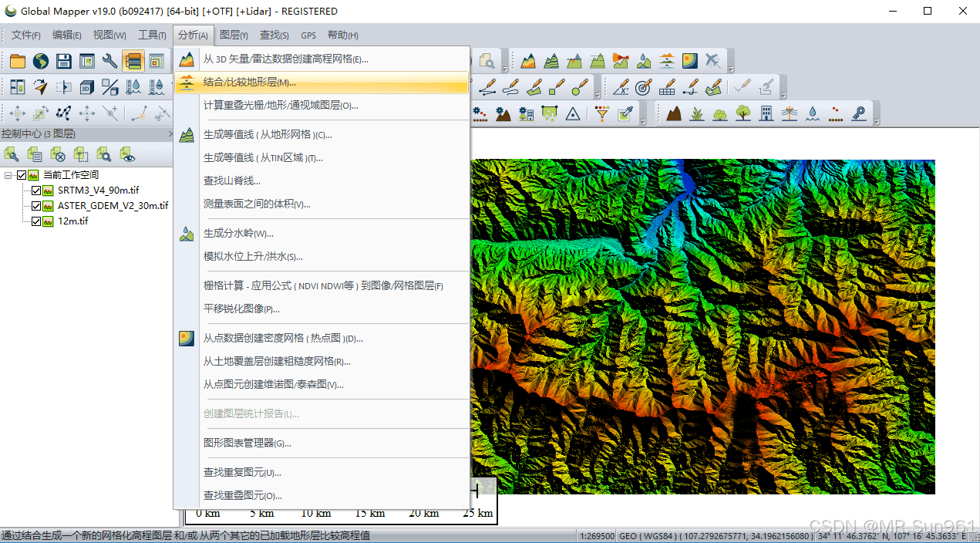Click the layer metadata list icon
Screen dimensions: 980x543
pyautogui.click(x=35, y=155)
